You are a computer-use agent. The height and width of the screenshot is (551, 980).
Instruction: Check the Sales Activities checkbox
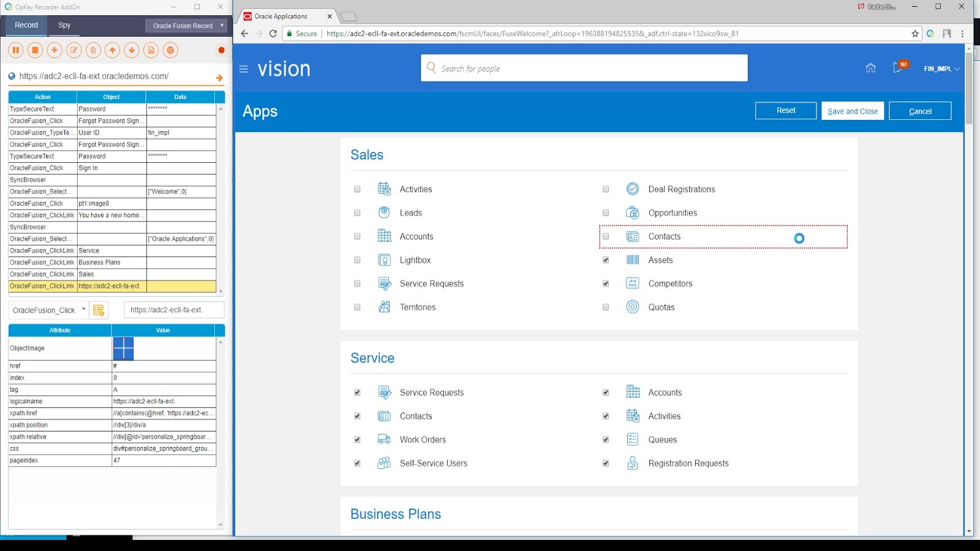tap(357, 189)
